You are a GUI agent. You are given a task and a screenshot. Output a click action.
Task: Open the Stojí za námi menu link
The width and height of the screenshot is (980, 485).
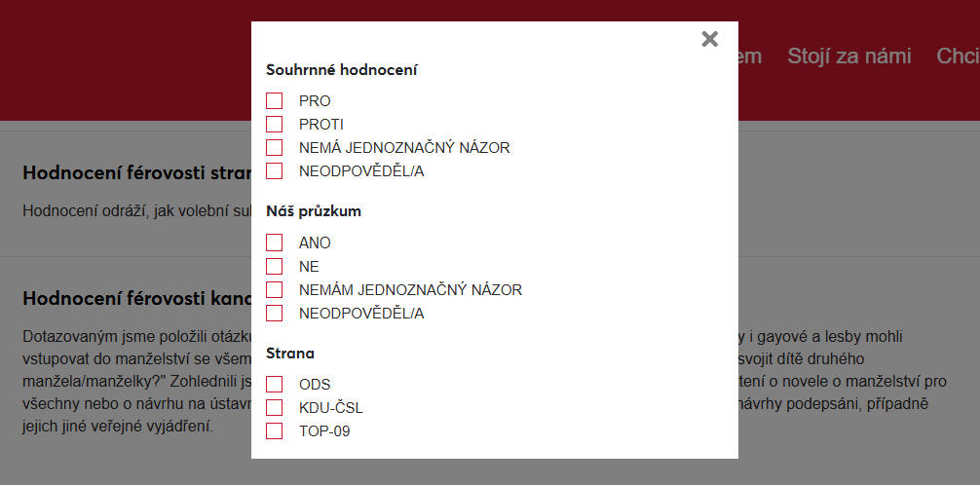click(x=848, y=56)
